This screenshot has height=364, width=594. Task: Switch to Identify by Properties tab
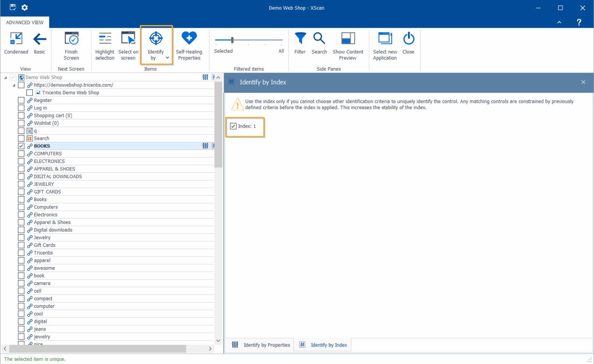[x=261, y=345]
